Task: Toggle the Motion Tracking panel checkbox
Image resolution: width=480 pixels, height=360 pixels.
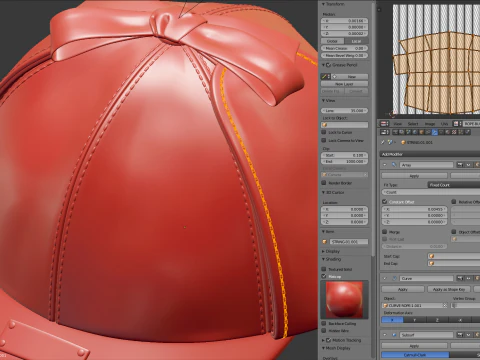Action: (328, 340)
